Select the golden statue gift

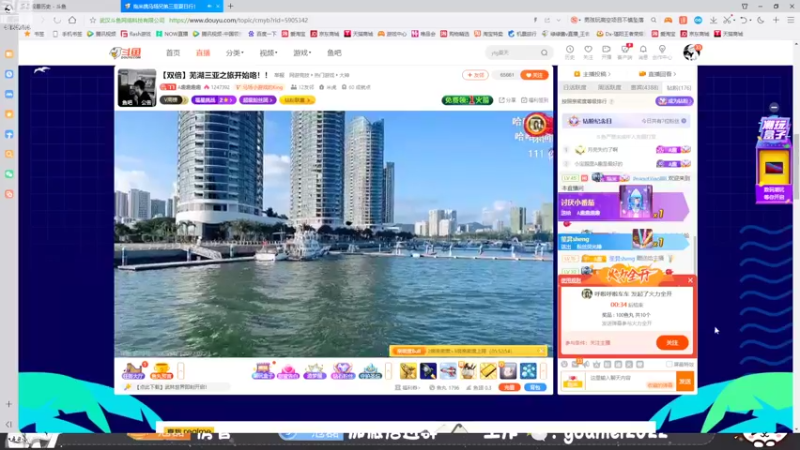(408, 371)
